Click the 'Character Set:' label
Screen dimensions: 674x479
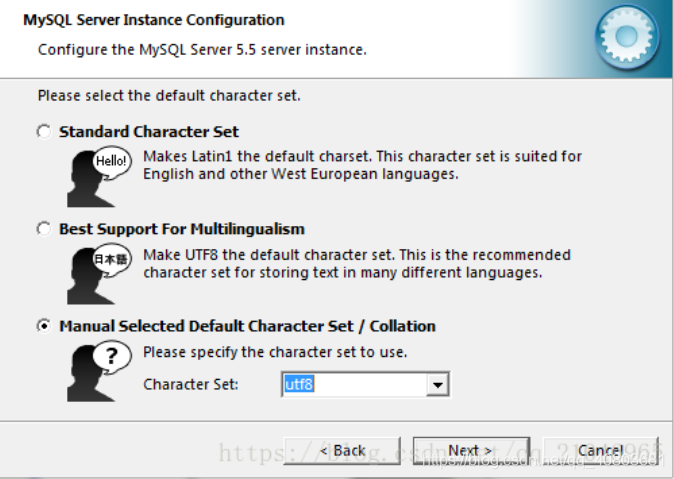click(191, 384)
